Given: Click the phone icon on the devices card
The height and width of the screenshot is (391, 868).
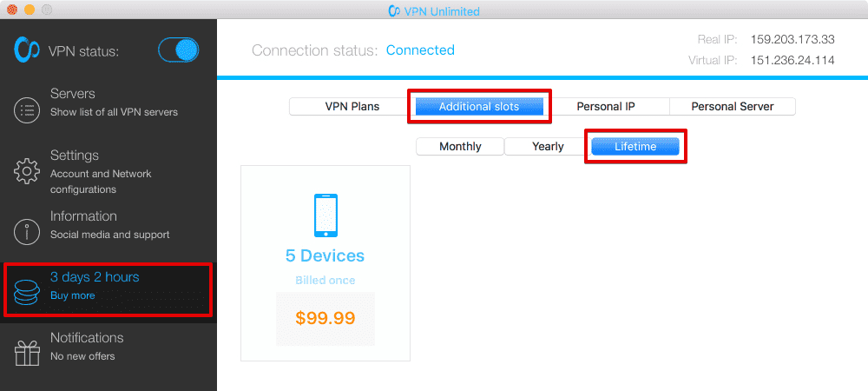Looking at the screenshot, I should (325, 215).
